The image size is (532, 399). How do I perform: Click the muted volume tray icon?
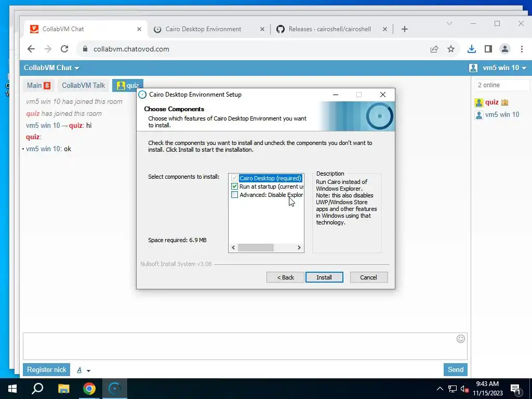pos(464,389)
